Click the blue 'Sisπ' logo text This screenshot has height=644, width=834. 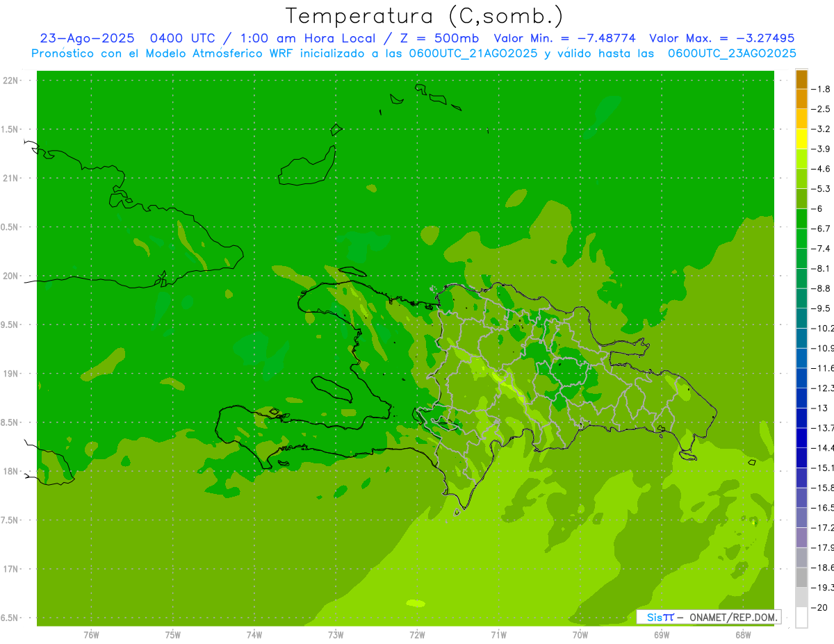(660, 617)
